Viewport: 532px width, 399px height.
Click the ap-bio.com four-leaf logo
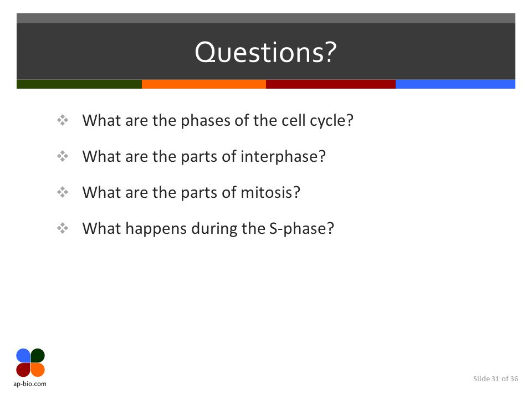pyautogui.click(x=30, y=362)
